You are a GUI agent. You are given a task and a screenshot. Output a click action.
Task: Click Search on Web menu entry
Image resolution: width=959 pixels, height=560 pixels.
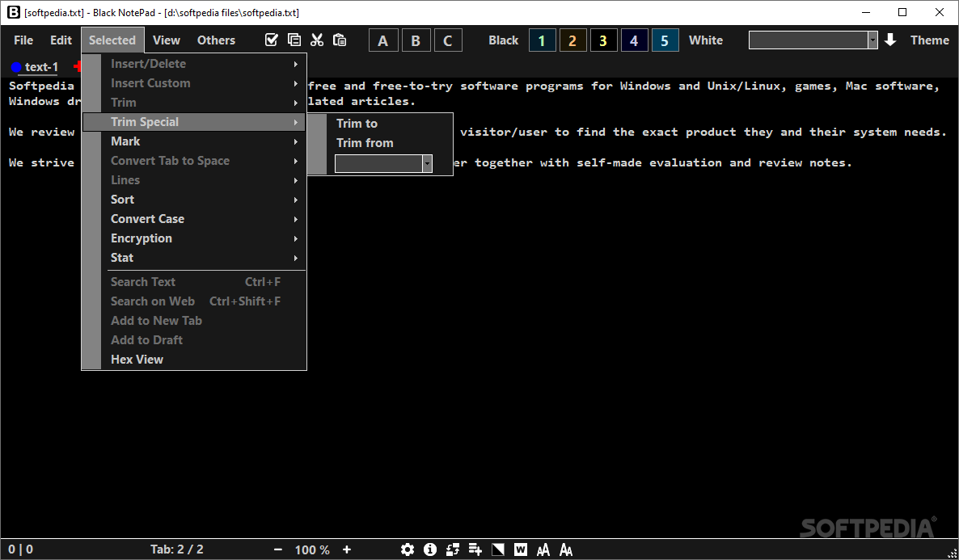tap(195, 301)
